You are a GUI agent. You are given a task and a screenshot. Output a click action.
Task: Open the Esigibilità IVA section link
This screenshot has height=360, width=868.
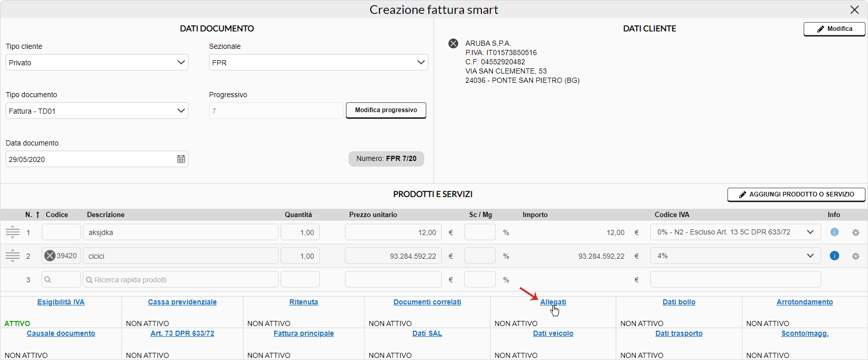(x=61, y=302)
